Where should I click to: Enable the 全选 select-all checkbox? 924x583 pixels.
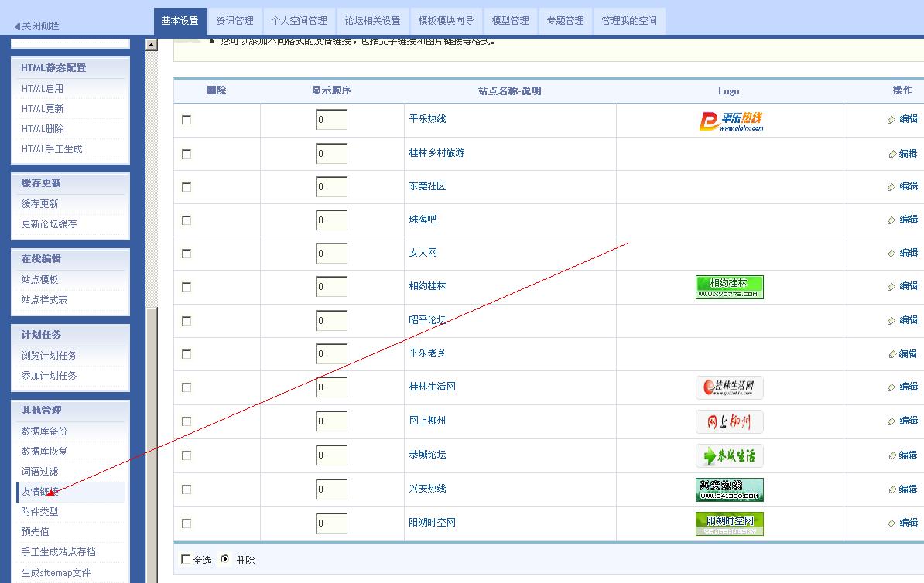click(187, 560)
